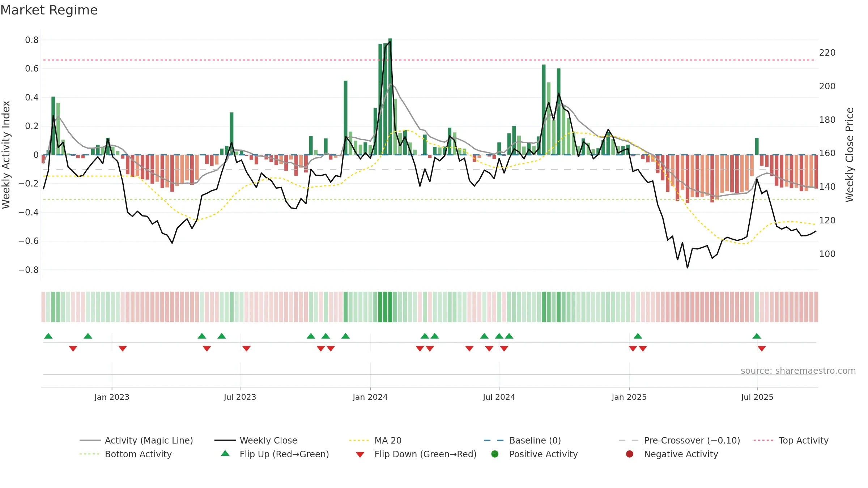The image size is (868, 488).
Task: Click the 180 tick on the price axis
Action: tap(827, 120)
